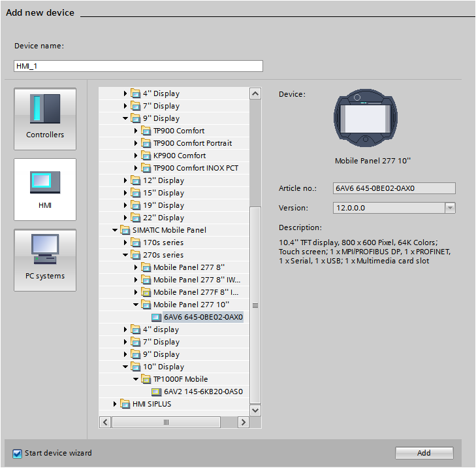This screenshot has width=476, height=468.
Task: Collapse the Mobile Panel 277 10" node
Action: tap(136, 305)
